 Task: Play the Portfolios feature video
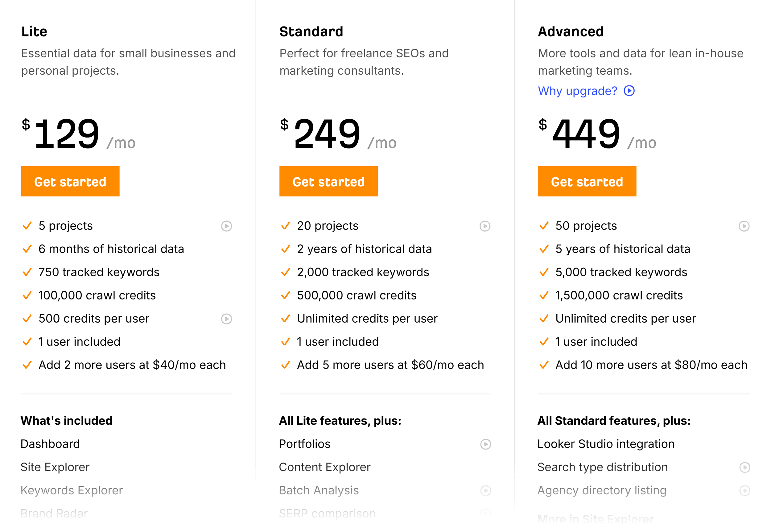coord(485,444)
